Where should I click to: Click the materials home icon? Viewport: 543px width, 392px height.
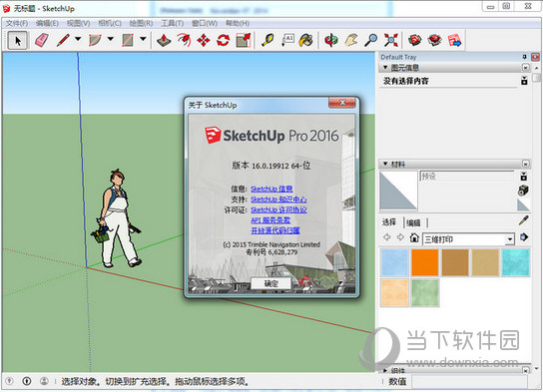(x=414, y=237)
